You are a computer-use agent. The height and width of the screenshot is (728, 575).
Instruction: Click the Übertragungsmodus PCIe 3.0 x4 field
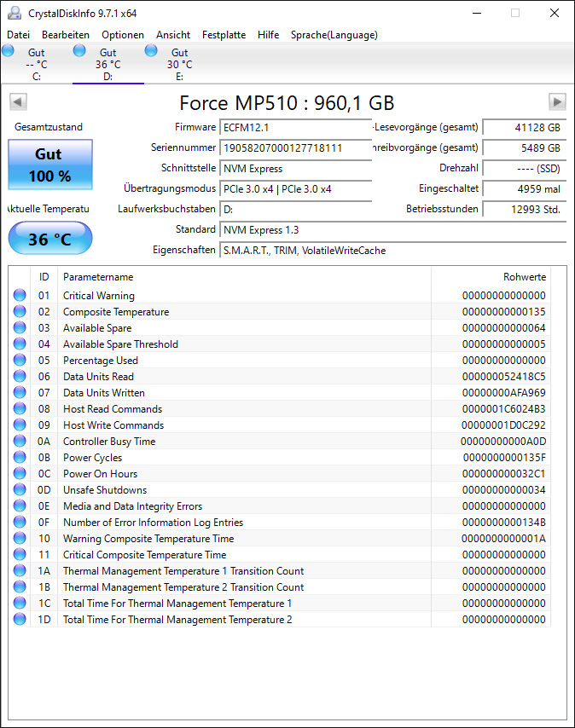pos(296,188)
